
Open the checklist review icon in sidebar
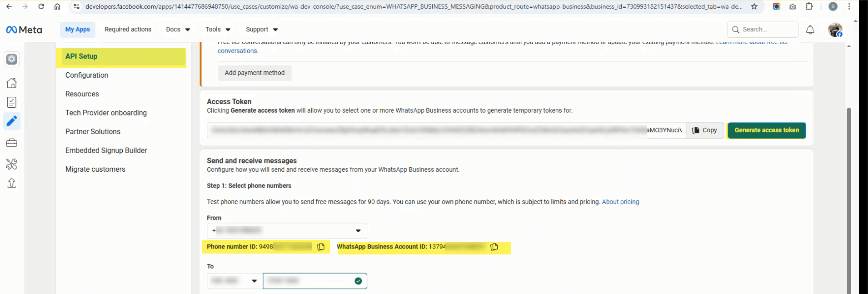(12, 102)
